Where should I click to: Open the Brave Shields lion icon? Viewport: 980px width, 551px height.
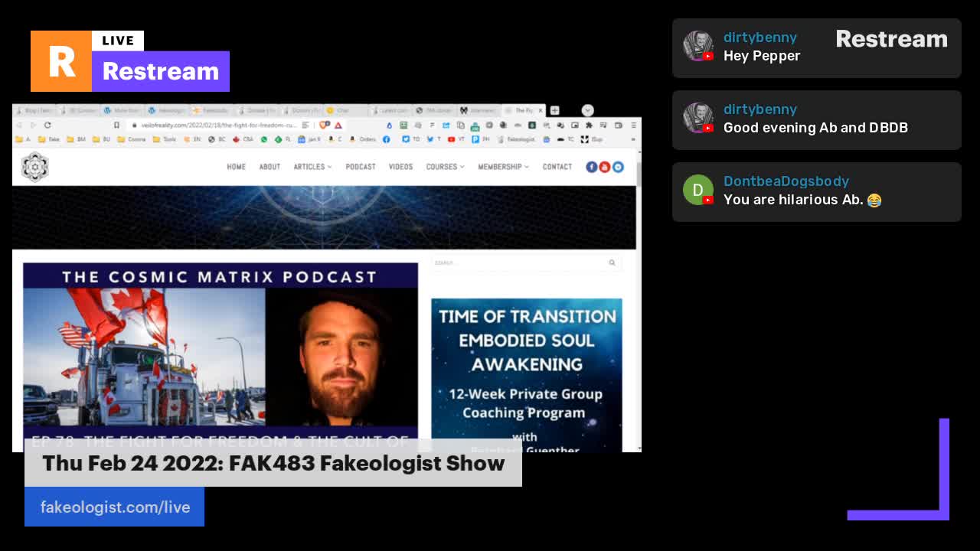point(325,125)
